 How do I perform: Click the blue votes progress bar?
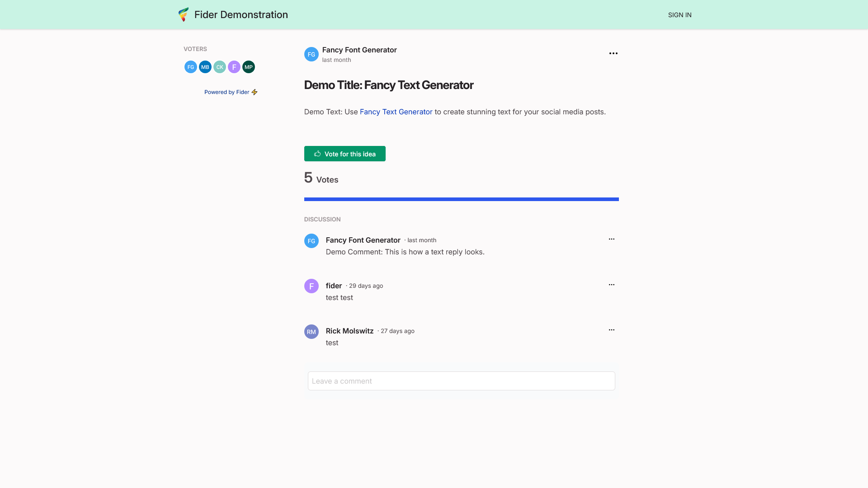(x=462, y=199)
